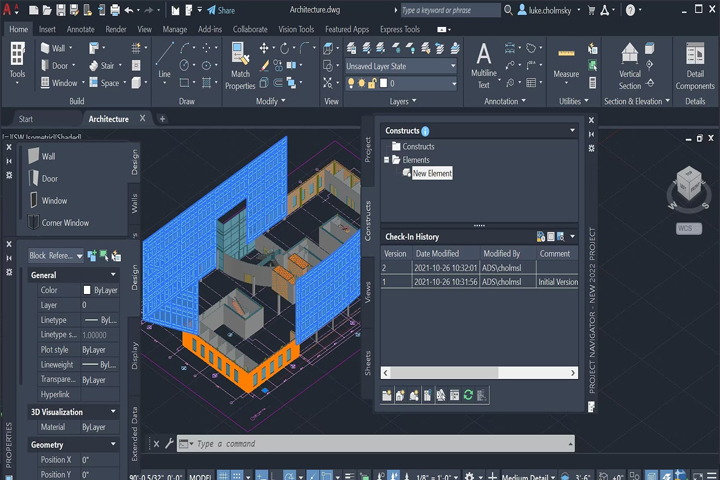Select the Window tool in the Build ribbon panel
Image resolution: width=720 pixels, height=480 pixels.
click(59, 83)
